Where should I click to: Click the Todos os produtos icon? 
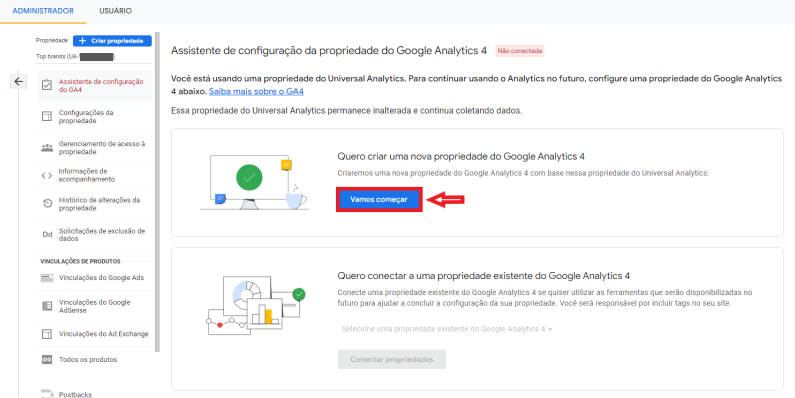point(47,359)
